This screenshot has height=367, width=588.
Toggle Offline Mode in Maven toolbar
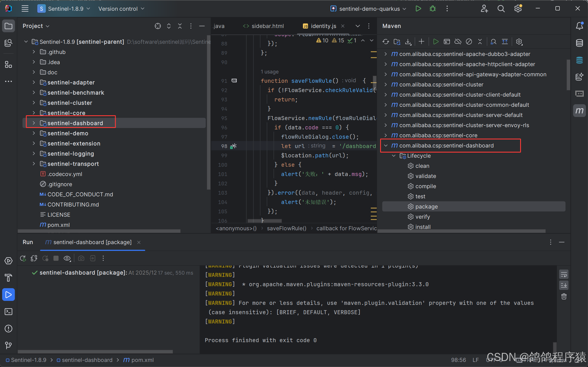point(458,42)
